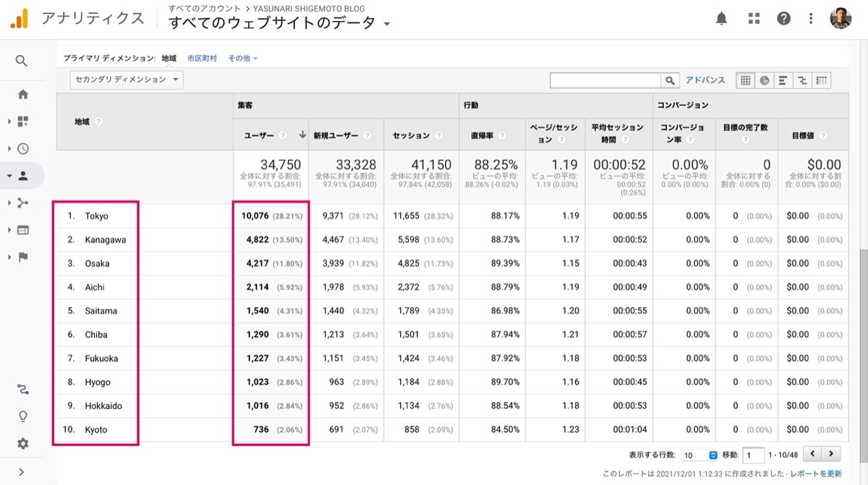Open the Realtime clock report icon
868x485 pixels.
point(23,148)
